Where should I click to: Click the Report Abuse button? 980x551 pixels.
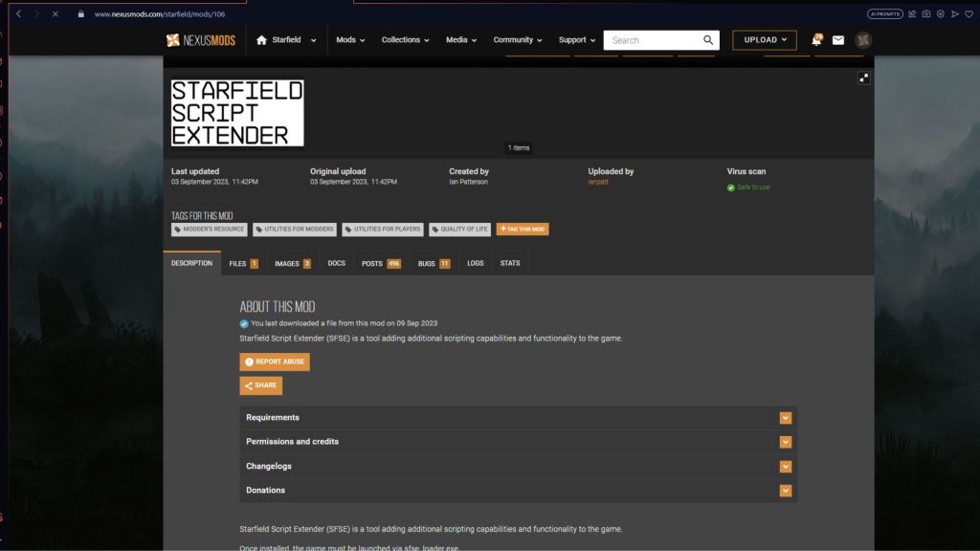coord(275,362)
